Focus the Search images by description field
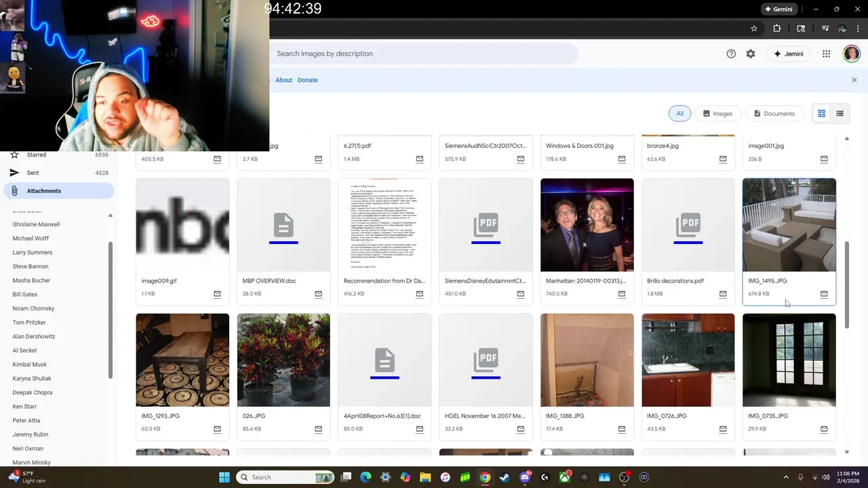Viewport: 868px width, 488px height. 424,54
